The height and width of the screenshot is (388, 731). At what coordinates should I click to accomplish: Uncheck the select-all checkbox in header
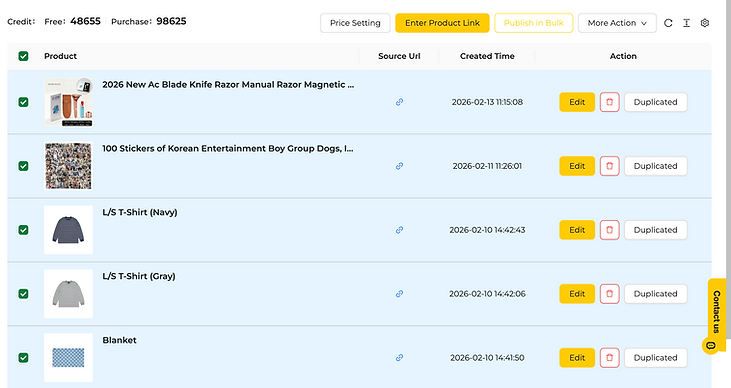(23, 56)
